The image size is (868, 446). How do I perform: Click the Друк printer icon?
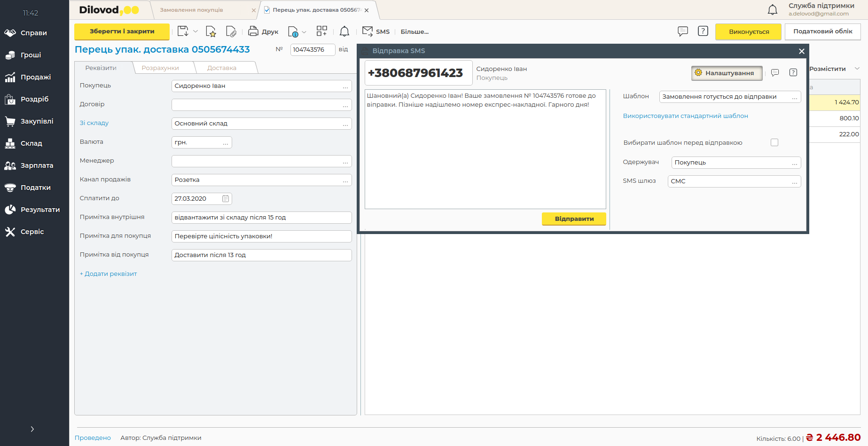[x=253, y=31]
